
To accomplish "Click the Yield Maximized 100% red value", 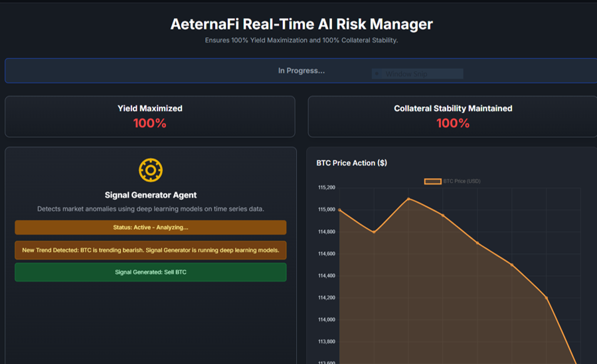I will [149, 124].
